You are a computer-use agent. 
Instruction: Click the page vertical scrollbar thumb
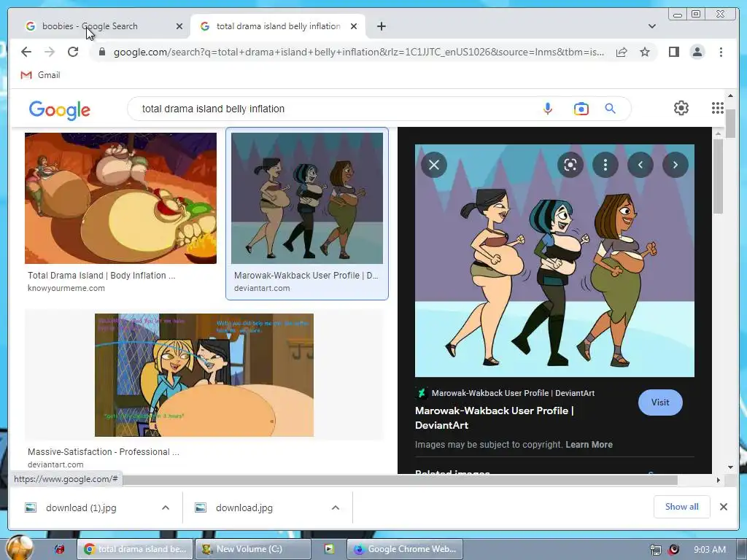tap(730, 122)
